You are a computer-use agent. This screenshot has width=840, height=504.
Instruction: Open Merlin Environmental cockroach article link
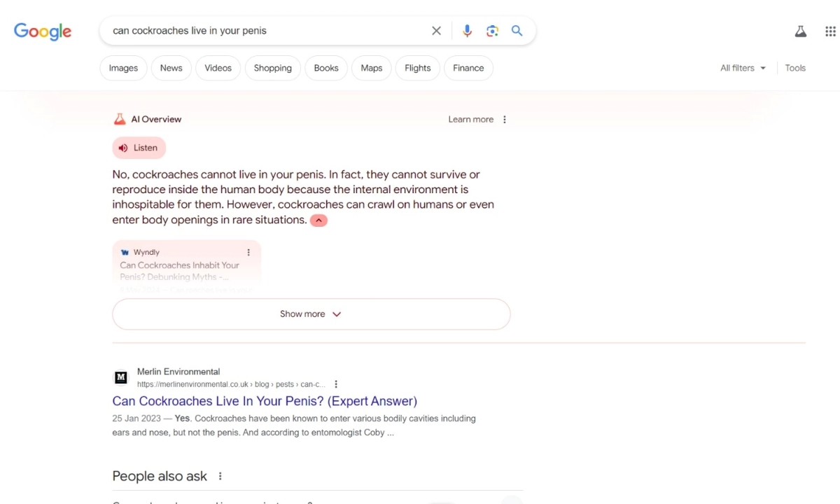tap(265, 401)
